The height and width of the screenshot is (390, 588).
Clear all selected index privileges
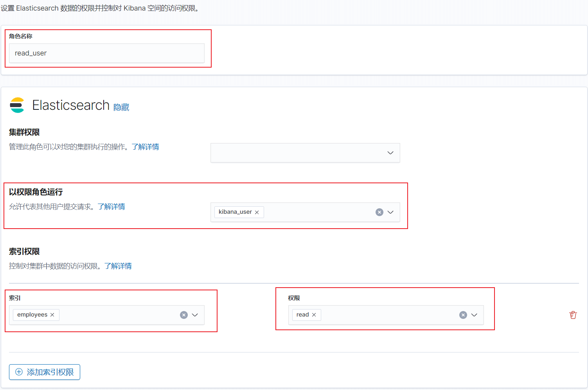(463, 315)
